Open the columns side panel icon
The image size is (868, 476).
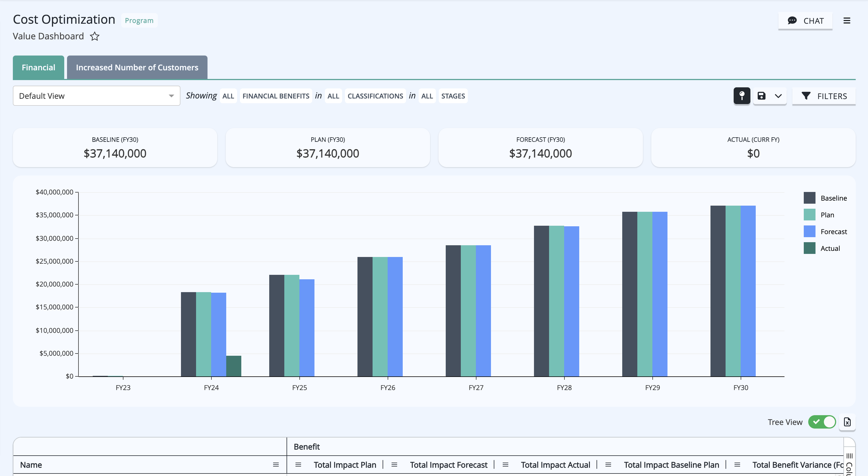pos(850,456)
